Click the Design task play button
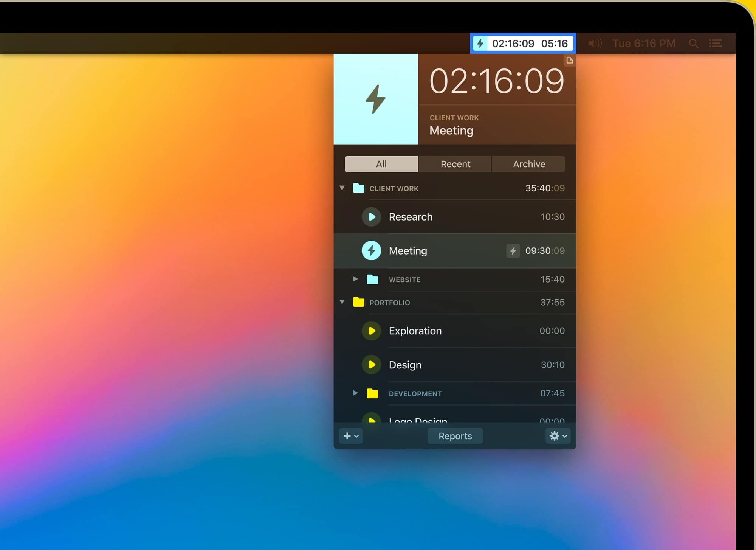The width and height of the screenshot is (756, 550). [x=372, y=364]
